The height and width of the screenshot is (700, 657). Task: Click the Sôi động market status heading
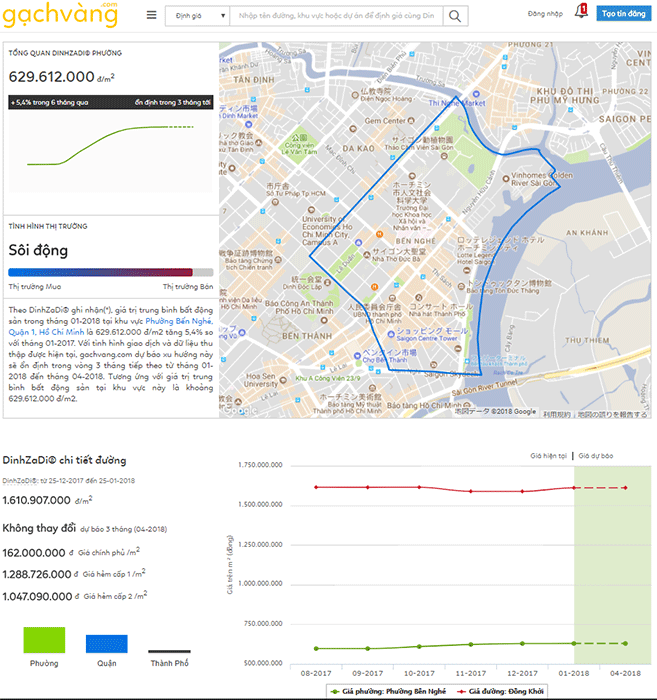(38, 250)
